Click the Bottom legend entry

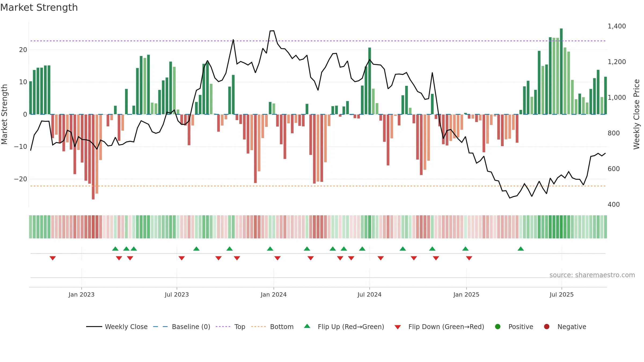point(272,327)
